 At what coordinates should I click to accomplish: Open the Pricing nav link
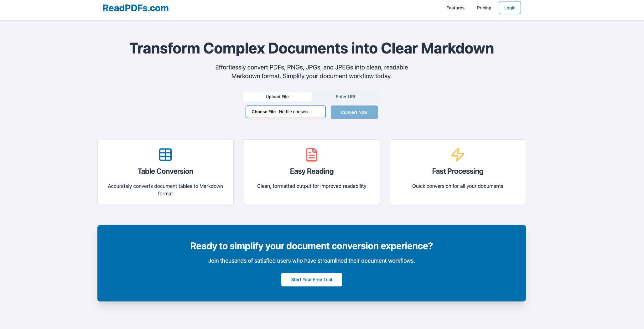click(x=484, y=8)
